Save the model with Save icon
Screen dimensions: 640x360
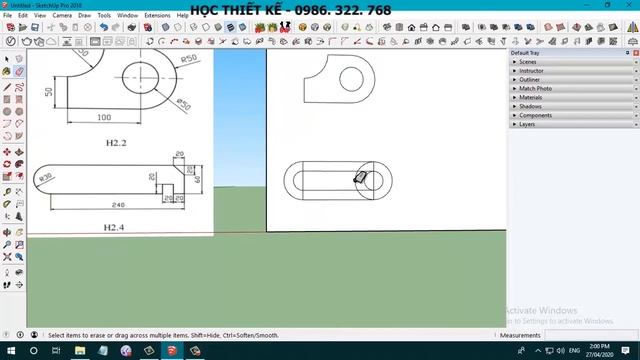(x=35, y=27)
